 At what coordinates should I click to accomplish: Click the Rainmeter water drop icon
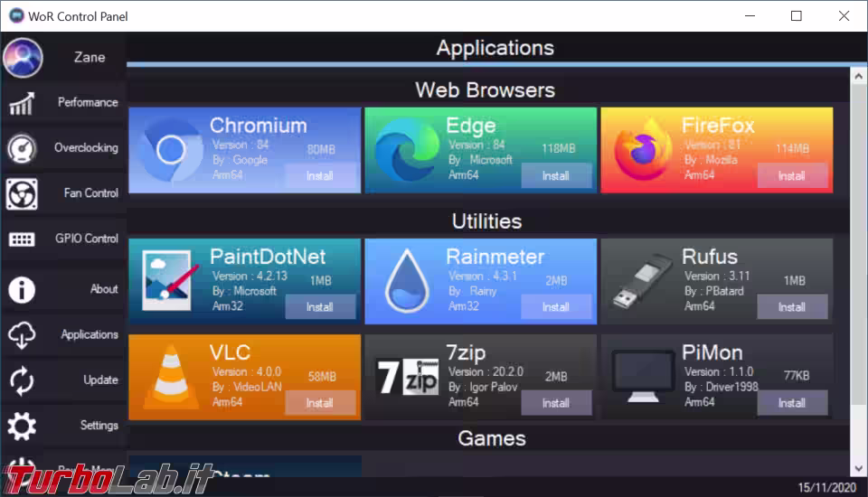(x=407, y=281)
